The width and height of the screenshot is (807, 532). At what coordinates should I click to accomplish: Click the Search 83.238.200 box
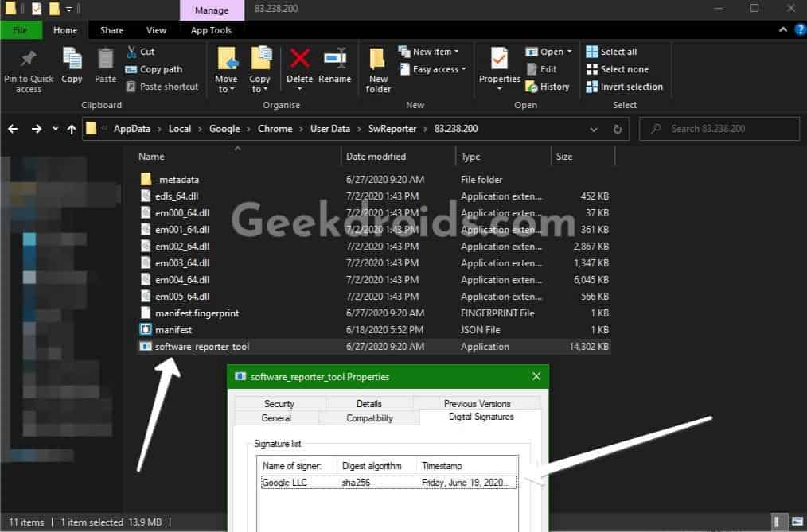[x=719, y=129]
